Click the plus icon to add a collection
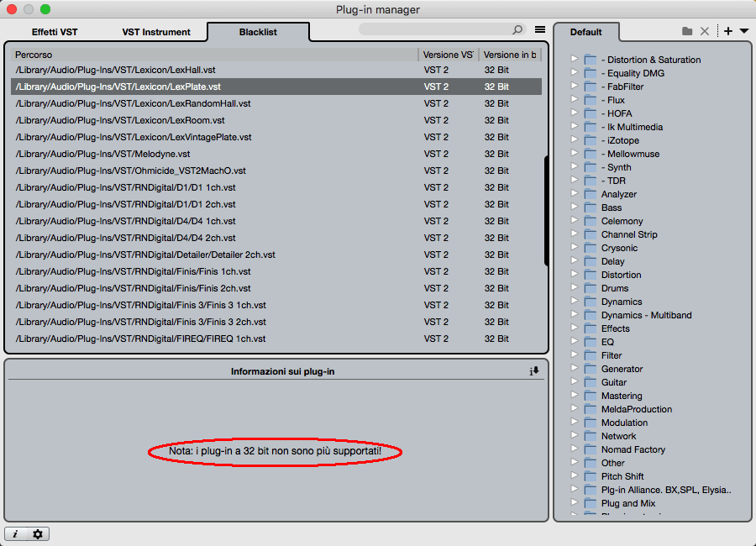756x546 pixels. [x=728, y=31]
